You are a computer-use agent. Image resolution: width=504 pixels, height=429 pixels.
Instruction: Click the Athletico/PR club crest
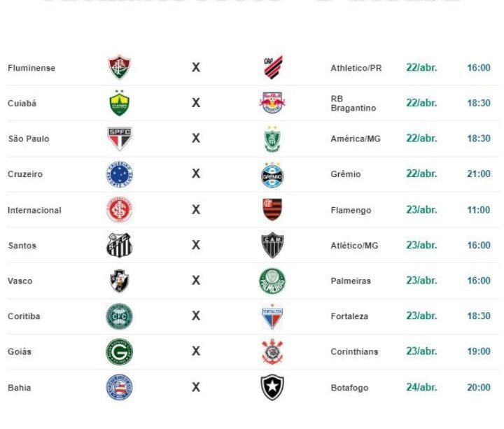tap(272, 68)
